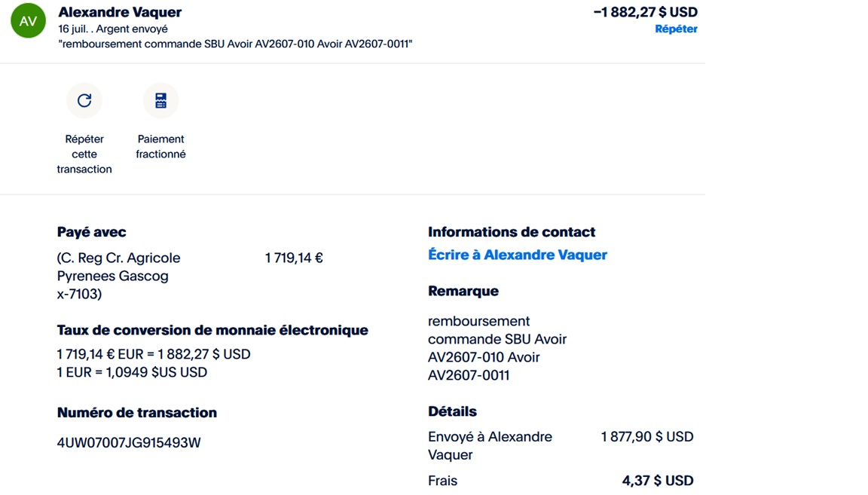The height and width of the screenshot is (495, 868).
Task: Click the green AV avatar badge
Action: 28,20
